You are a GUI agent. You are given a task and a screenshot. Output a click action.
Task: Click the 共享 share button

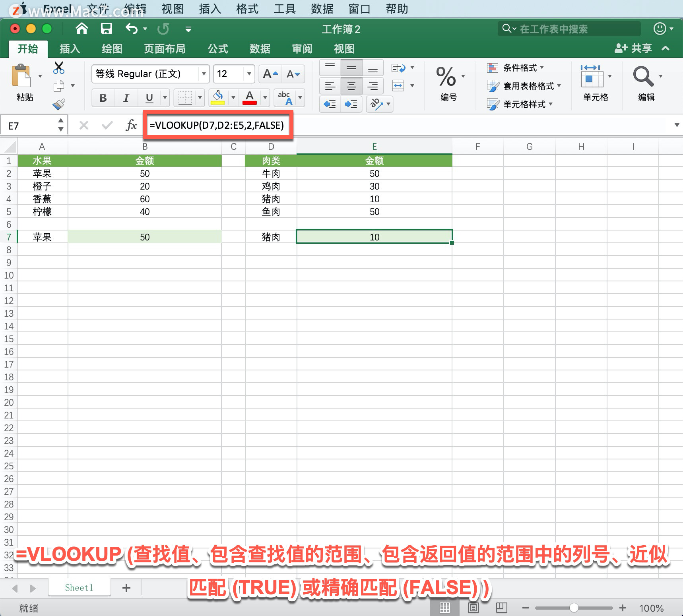click(633, 48)
